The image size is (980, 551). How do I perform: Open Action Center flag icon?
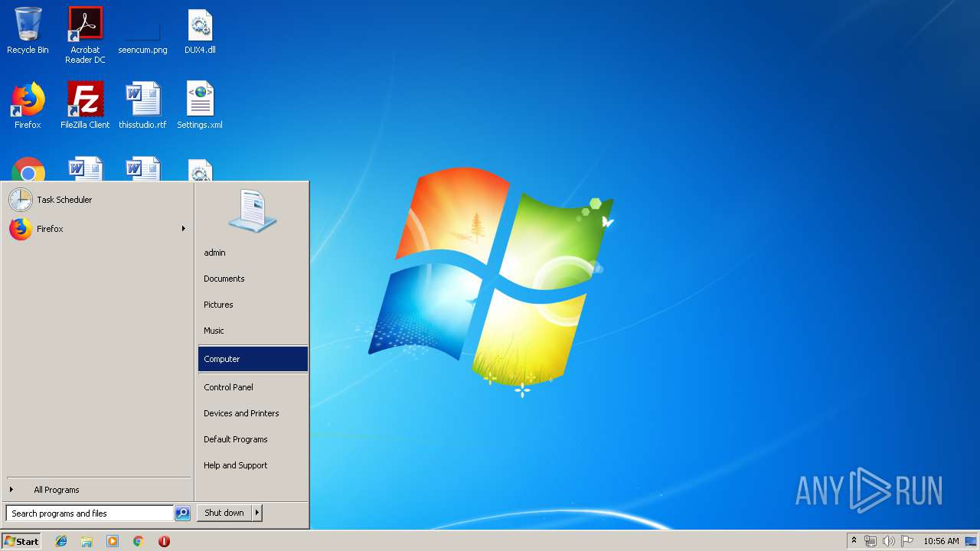[x=907, y=541]
